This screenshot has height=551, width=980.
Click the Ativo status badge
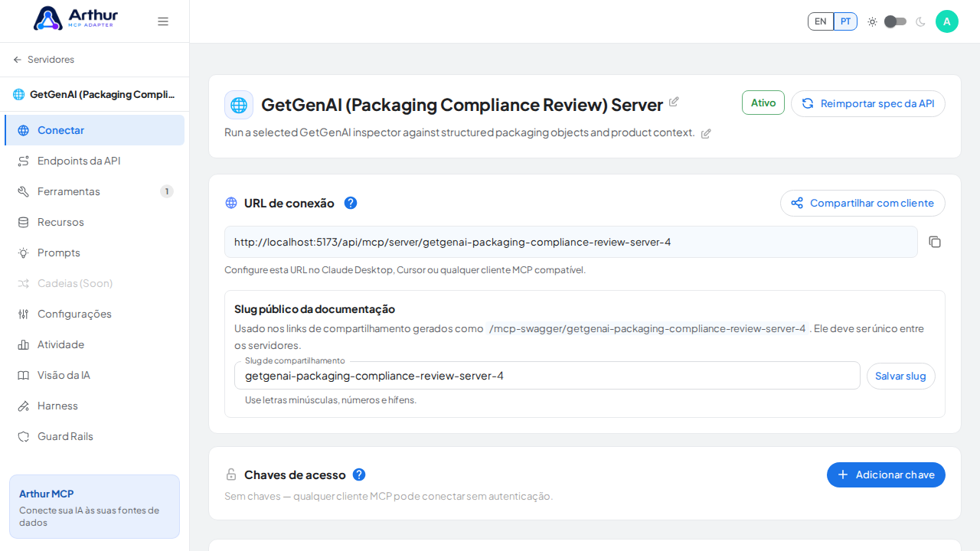pos(763,103)
